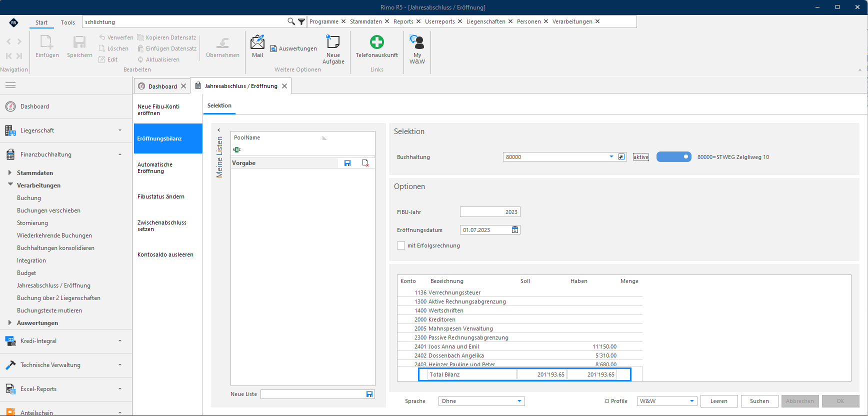Open My W&W

pyautogui.click(x=417, y=49)
